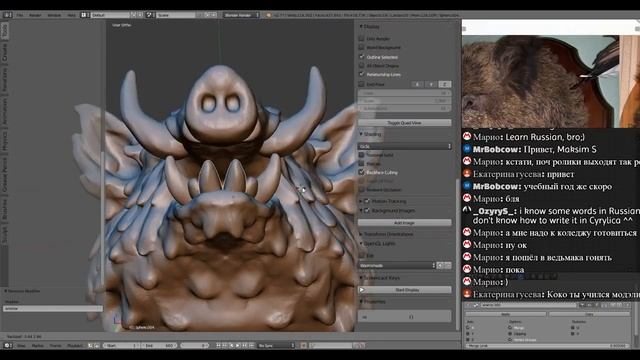Enable Only Render checkbox

[361, 38]
